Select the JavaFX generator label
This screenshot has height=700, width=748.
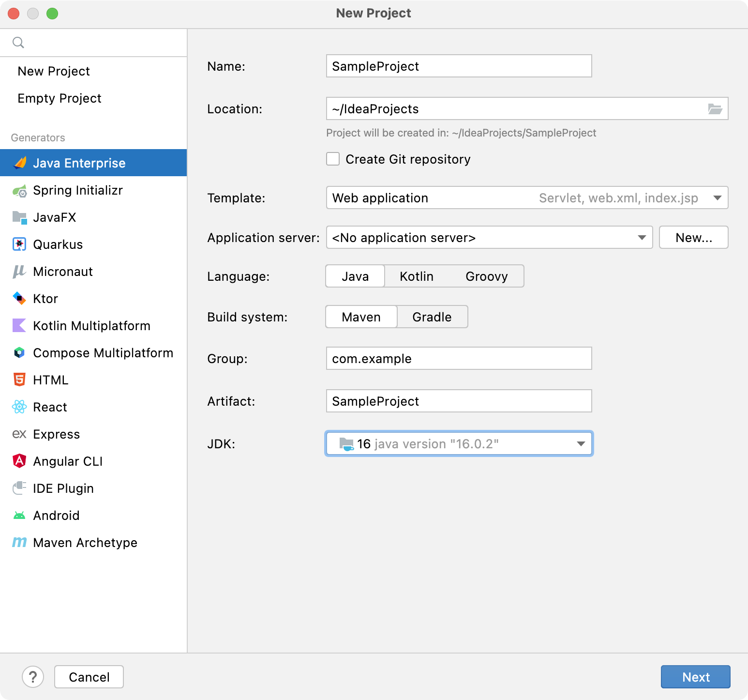click(x=55, y=217)
